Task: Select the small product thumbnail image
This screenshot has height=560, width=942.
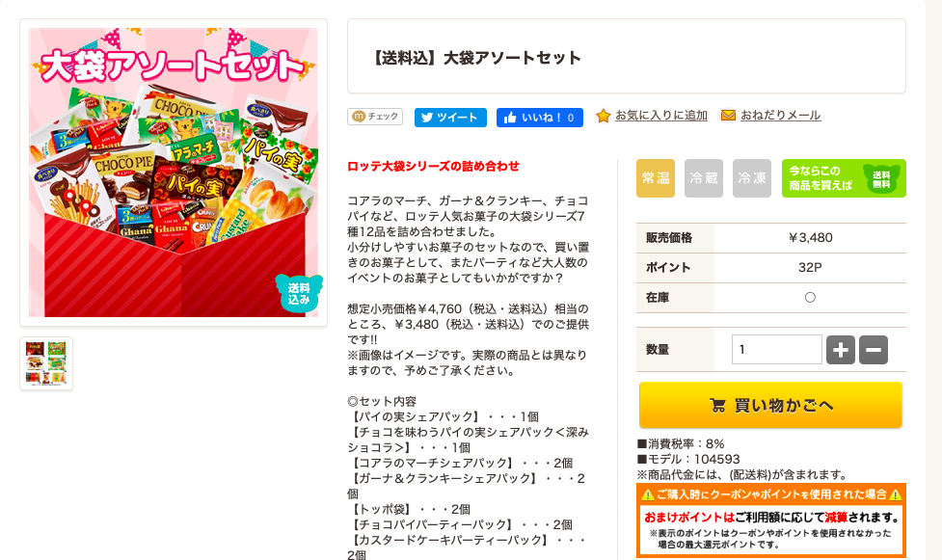Action: tap(46, 363)
